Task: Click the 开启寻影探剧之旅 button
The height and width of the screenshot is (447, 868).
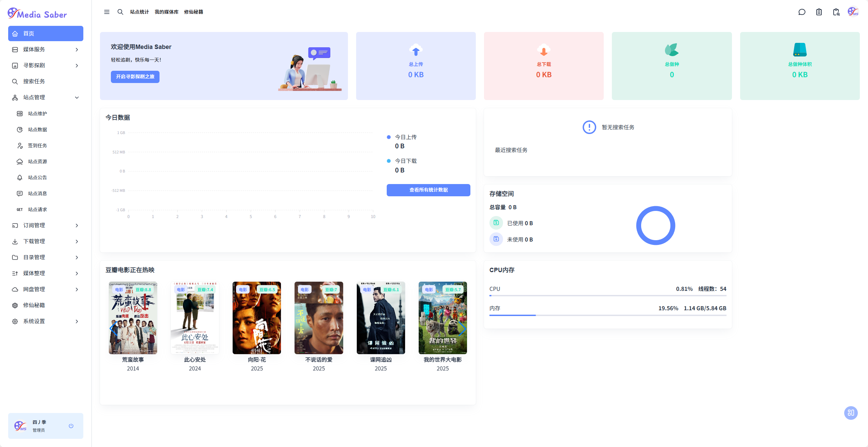Action: [x=135, y=77]
